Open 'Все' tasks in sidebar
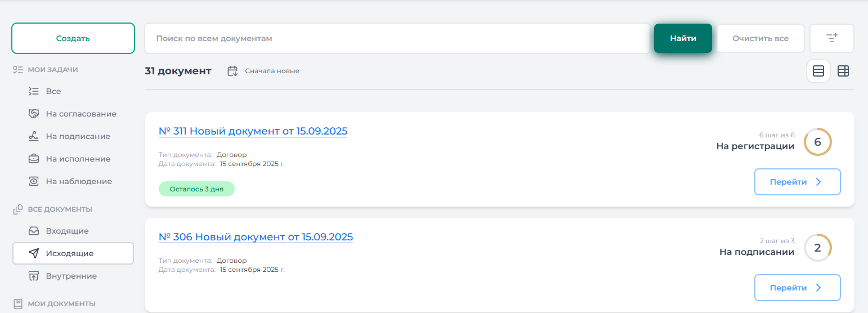868x313 pixels. tap(53, 91)
